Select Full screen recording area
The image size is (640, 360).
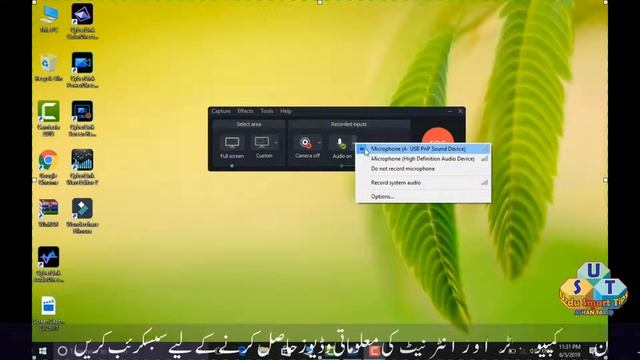coord(232,147)
